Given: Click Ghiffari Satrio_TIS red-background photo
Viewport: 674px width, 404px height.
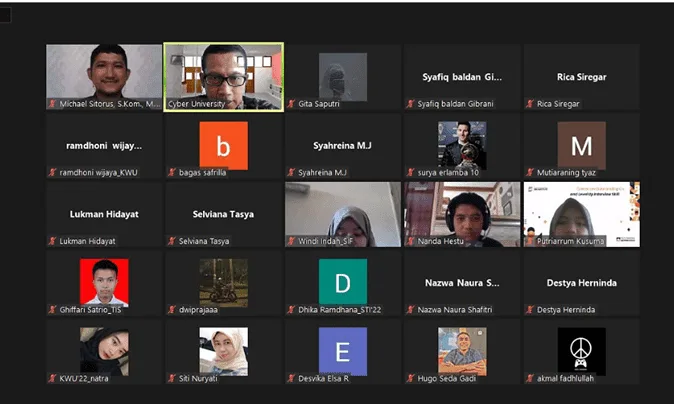Looking at the screenshot, I should click(x=104, y=282).
